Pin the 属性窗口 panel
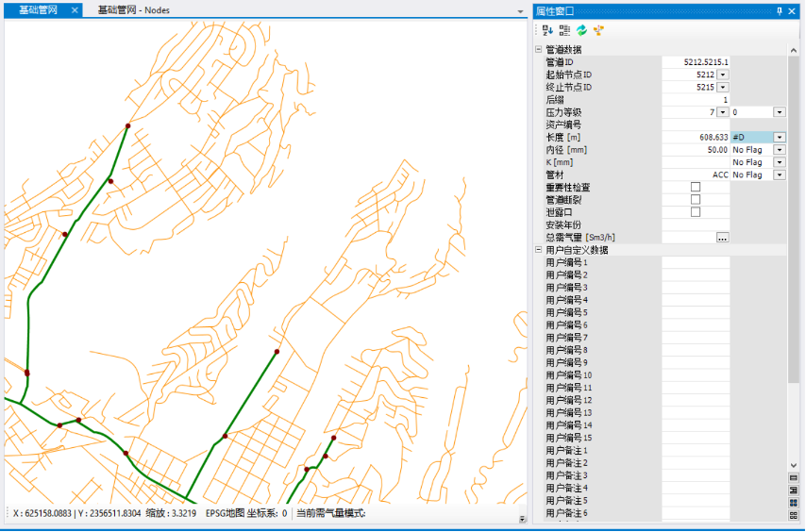 [x=780, y=11]
